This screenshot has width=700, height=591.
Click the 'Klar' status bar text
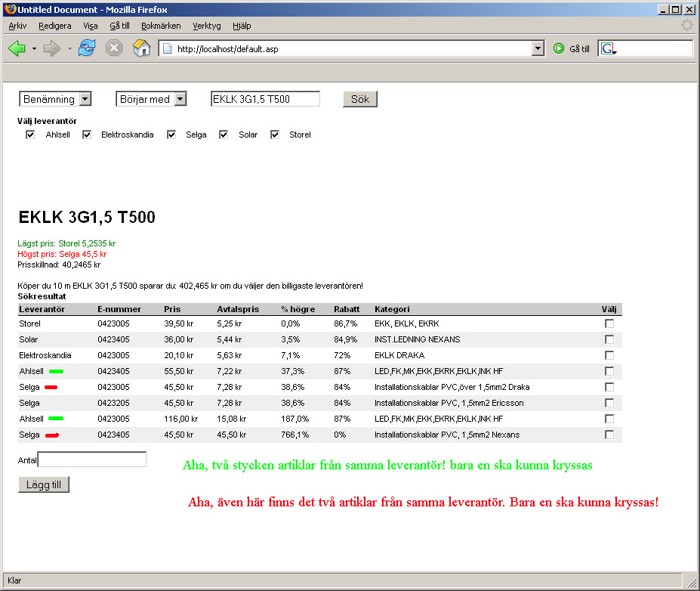click(x=14, y=580)
